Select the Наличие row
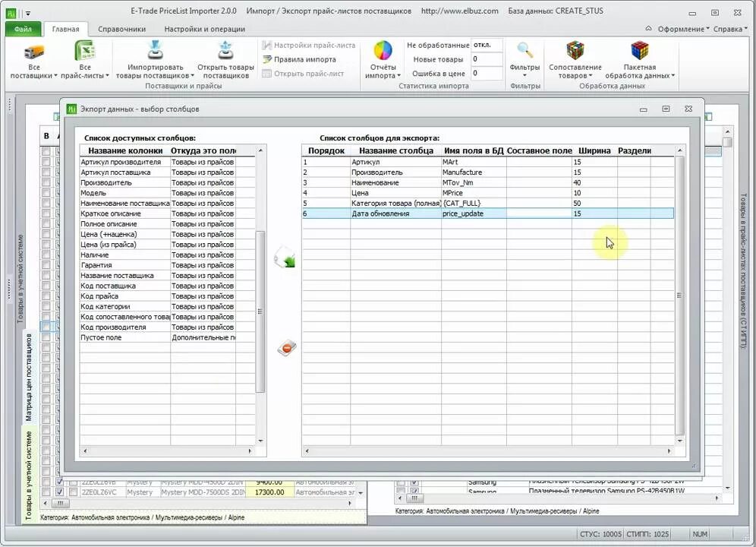This screenshot has width=756, height=547. (x=167, y=255)
